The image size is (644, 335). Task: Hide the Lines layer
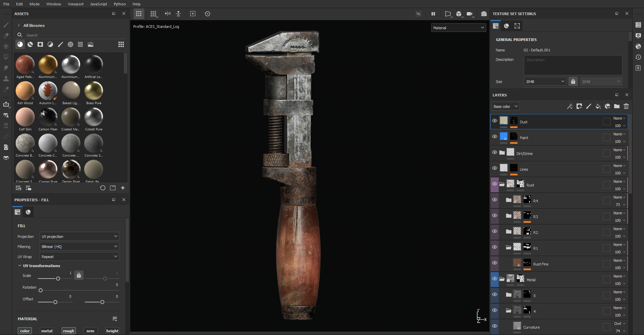495,168
